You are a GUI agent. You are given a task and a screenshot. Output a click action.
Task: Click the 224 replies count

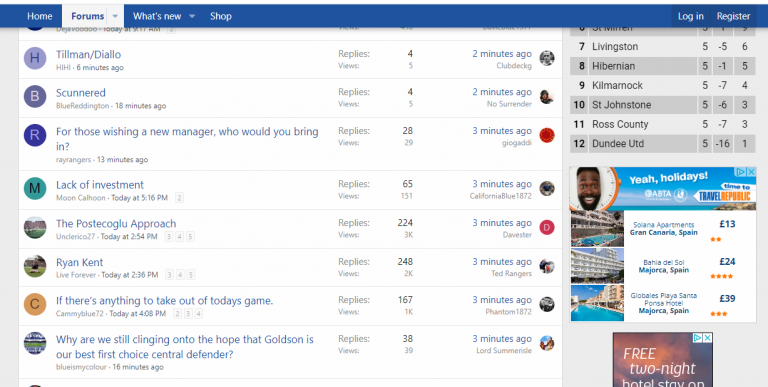pyautogui.click(x=405, y=223)
